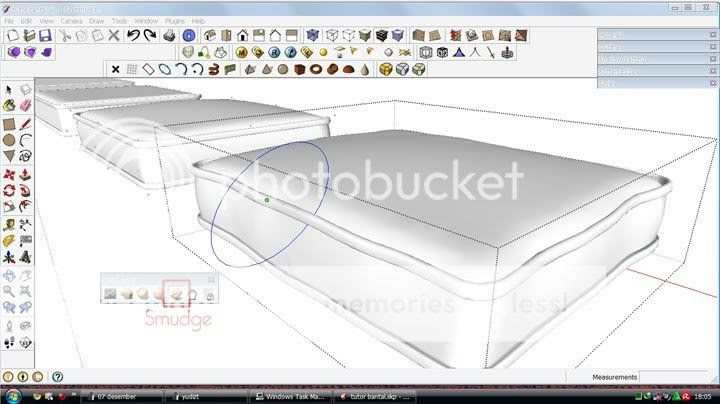Select the Zoom magnifier tool
Image resolution: width=720 pixels, height=404 pixels.
pos(9,291)
